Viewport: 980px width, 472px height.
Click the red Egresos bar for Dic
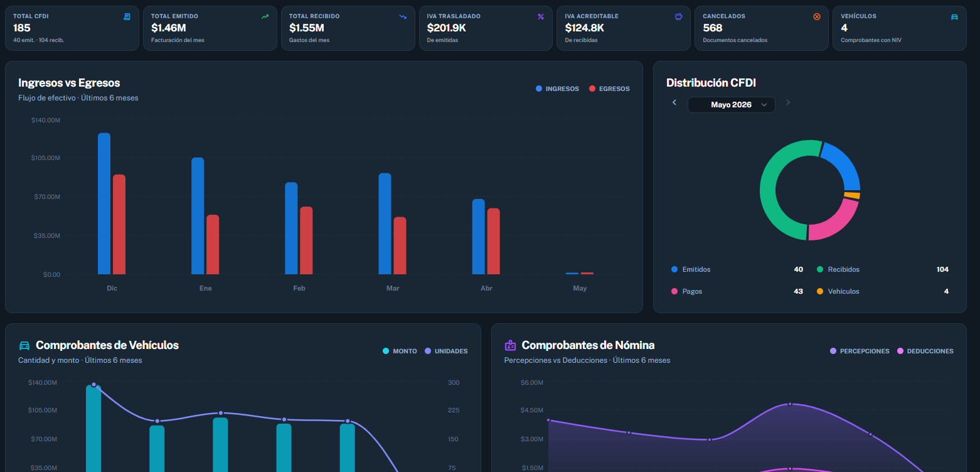click(x=119, y=224)
